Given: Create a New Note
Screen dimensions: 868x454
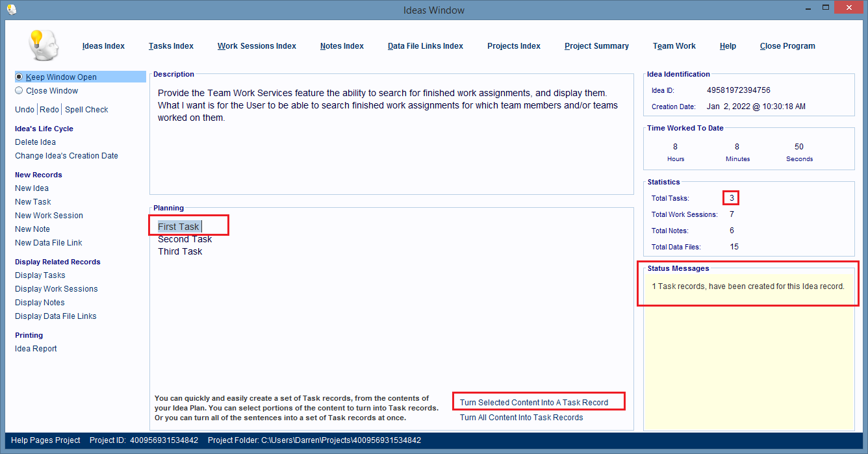Looking at the screenshot, I should point(32,229).
